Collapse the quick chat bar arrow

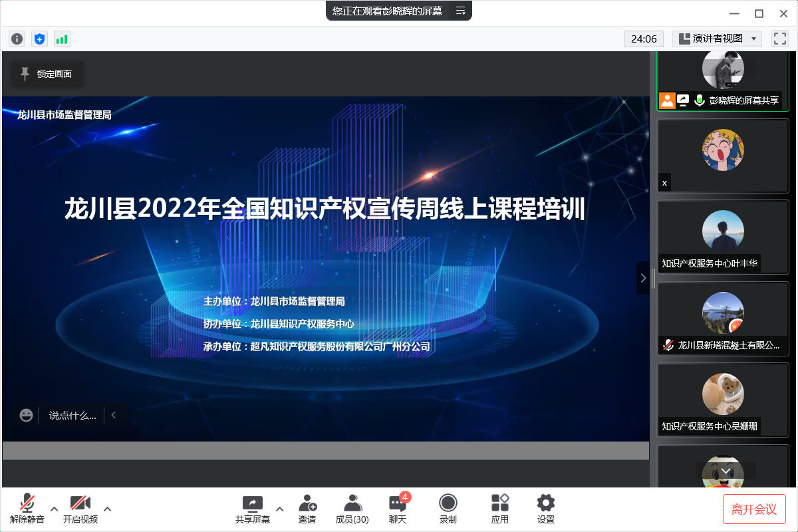click(114, 415)
